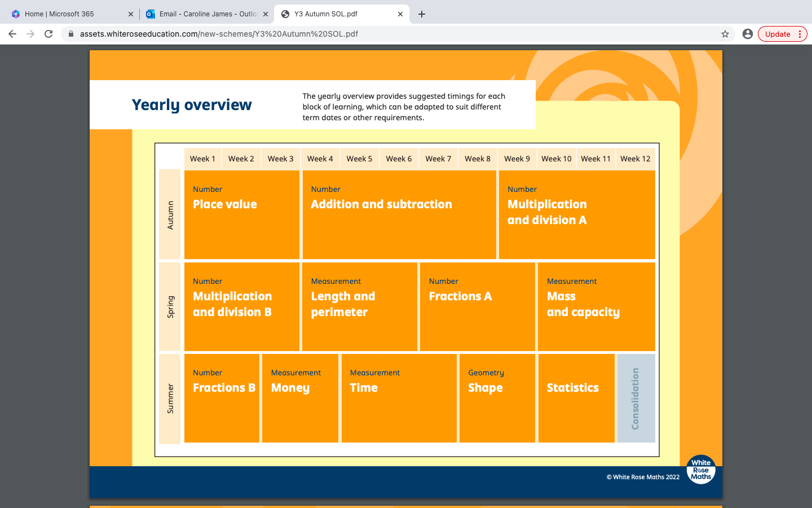
Task: Bookmark this page with the star icon
Action: [x=725, y=34]
